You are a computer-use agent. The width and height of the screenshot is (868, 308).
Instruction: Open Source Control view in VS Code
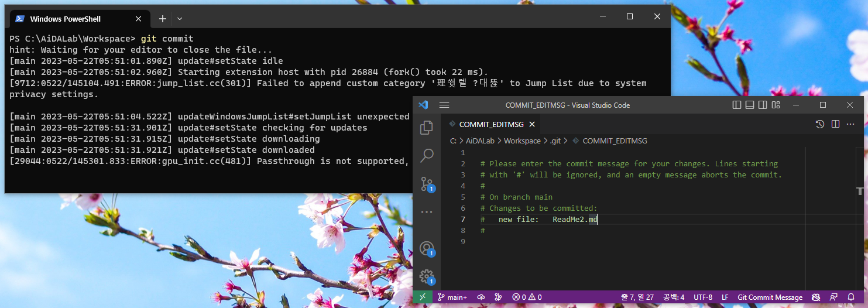coord(427,184)
